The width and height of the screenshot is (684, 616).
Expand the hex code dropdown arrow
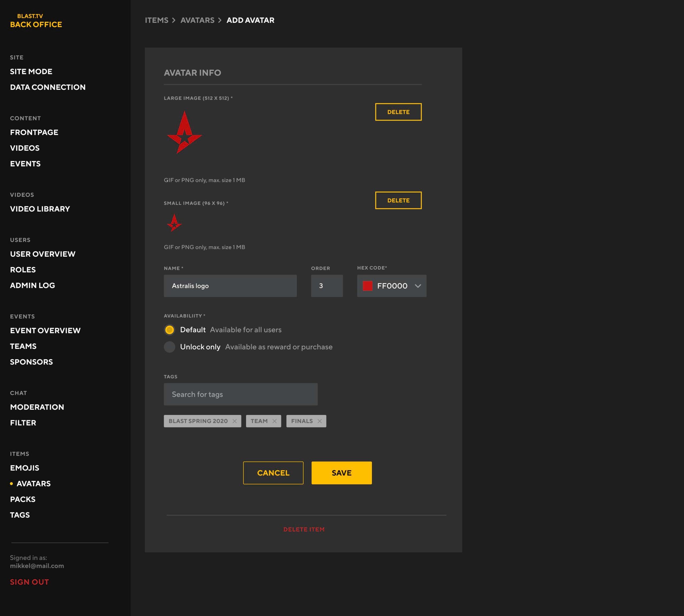pyautogui.click(x=418, y=286)
